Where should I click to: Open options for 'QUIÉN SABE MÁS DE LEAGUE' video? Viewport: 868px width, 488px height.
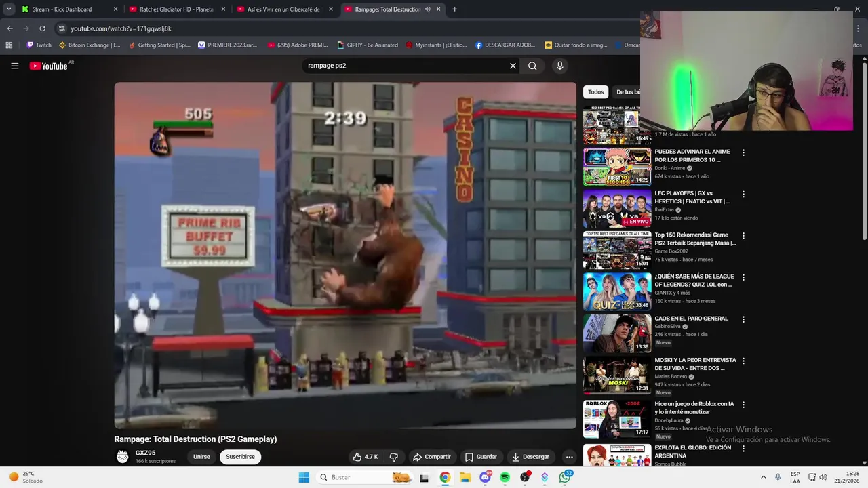pyautogui.click(x=743, y=277)
